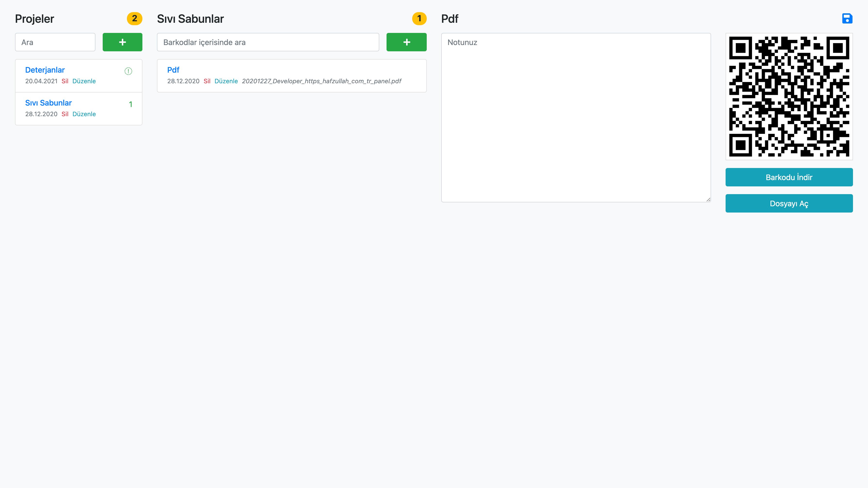Open the Deterjanlar project
Image resolution: width=868 pixels, height=488 pixels.
pyautogui.click(x=45, y=70)
